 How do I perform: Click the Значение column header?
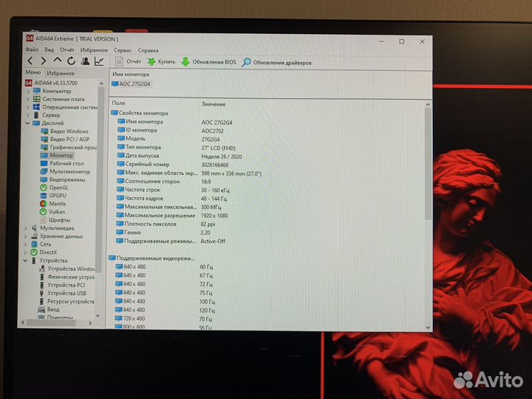[214, 104]
